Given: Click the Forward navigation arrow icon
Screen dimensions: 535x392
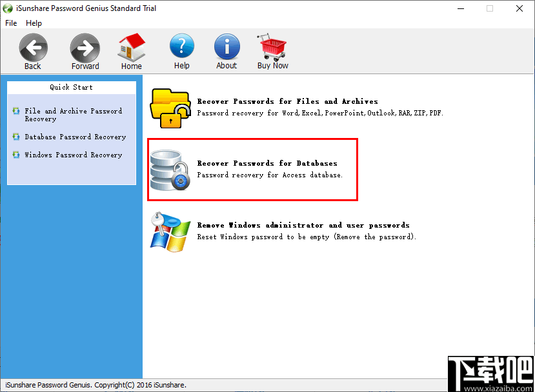Looking at the screenshot, I should [x=85, y=47].
